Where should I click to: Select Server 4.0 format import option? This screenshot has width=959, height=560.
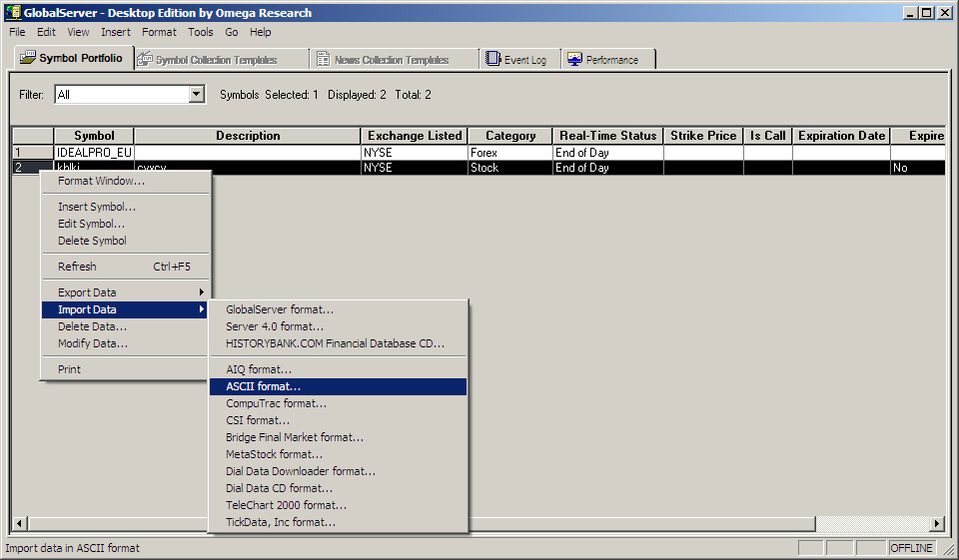(339, 326)
